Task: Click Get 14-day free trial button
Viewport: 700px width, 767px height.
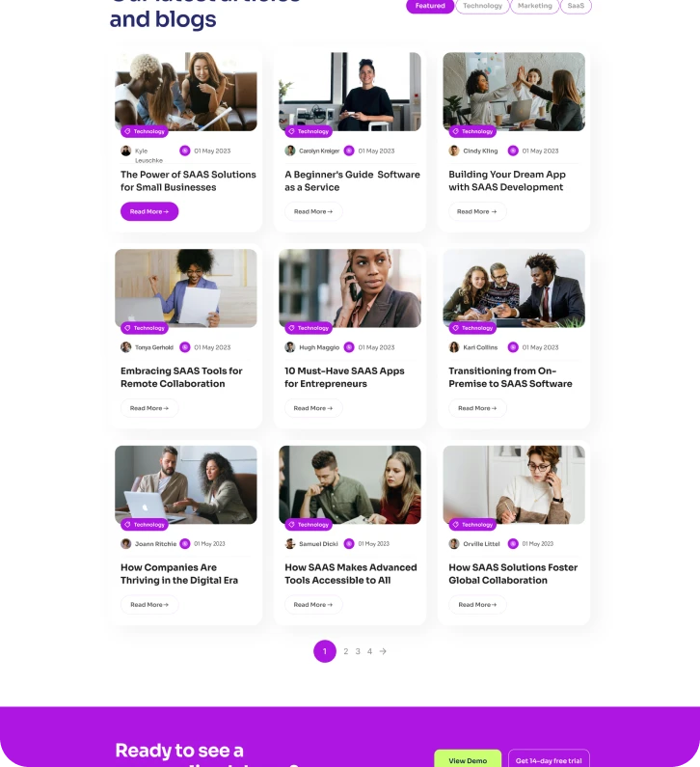Action: pos(549,760)
